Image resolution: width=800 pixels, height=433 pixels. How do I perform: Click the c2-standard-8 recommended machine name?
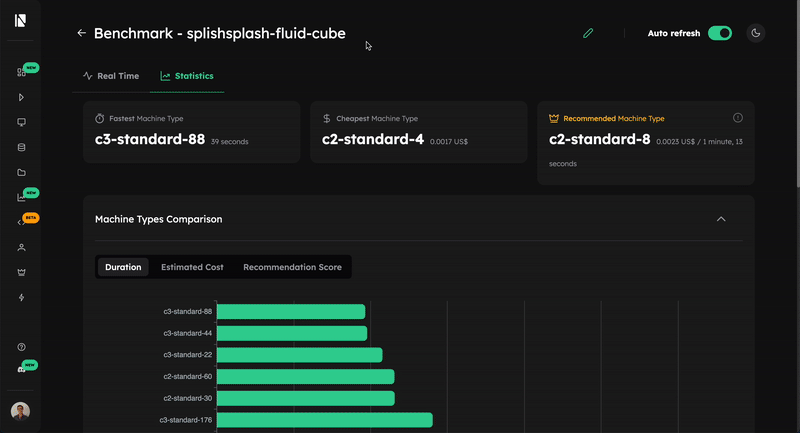599,139
